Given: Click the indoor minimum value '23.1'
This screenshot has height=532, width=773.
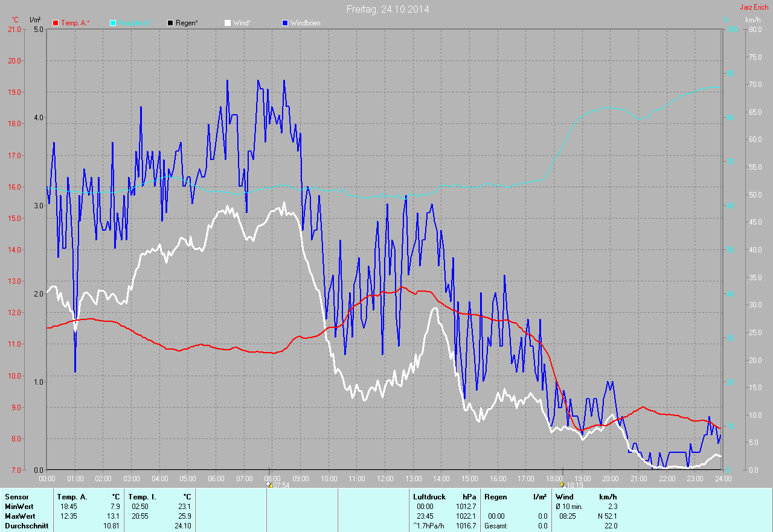Looking at the screenshot, I should [184, 507].
